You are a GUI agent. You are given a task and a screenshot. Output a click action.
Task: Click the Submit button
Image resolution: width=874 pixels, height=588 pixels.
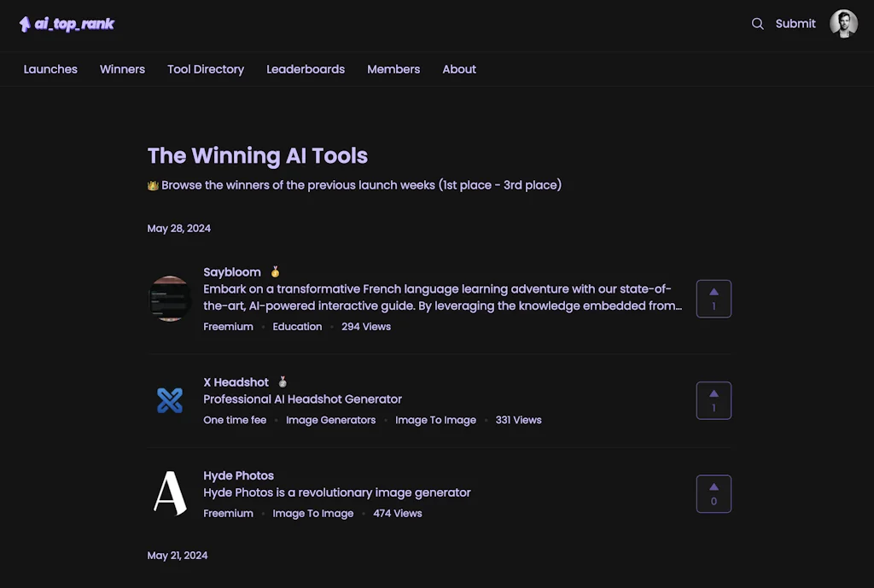pyautogui.click(x=795, y=24)
